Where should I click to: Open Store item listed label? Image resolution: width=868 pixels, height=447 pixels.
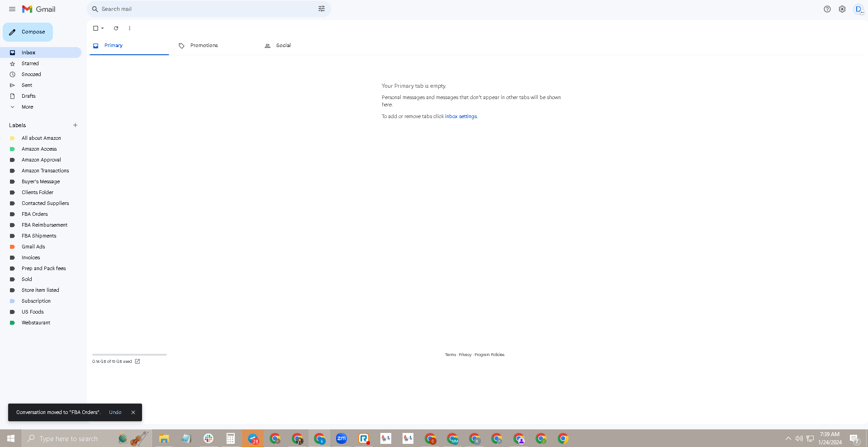tap(41, 290)
